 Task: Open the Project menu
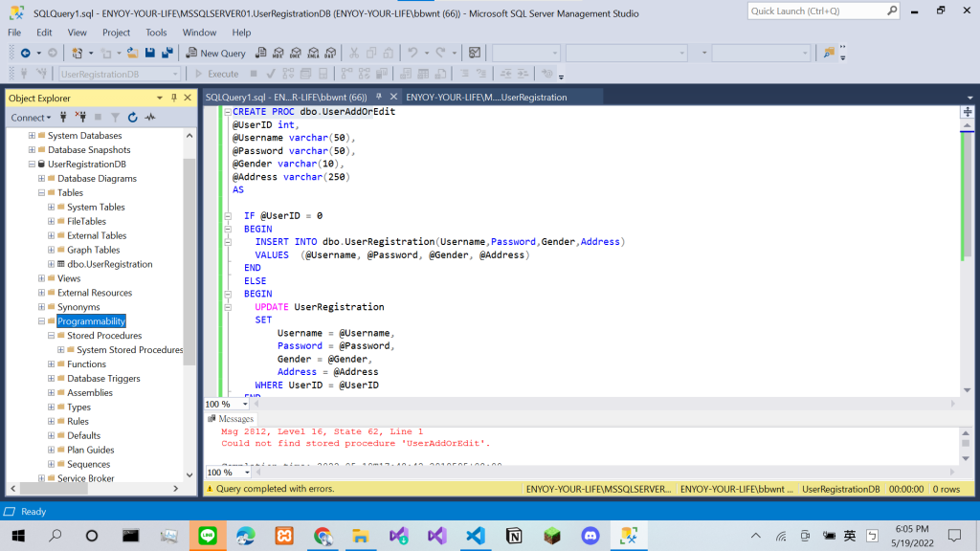[x=116, y=33]
